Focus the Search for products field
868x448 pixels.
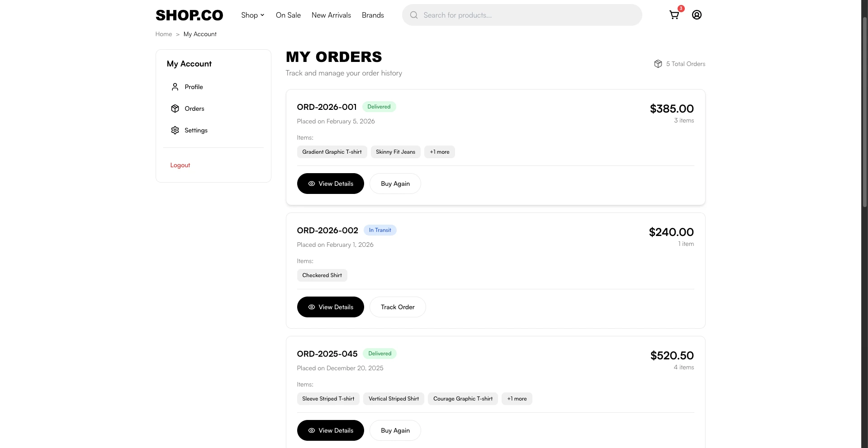[529, 15]
